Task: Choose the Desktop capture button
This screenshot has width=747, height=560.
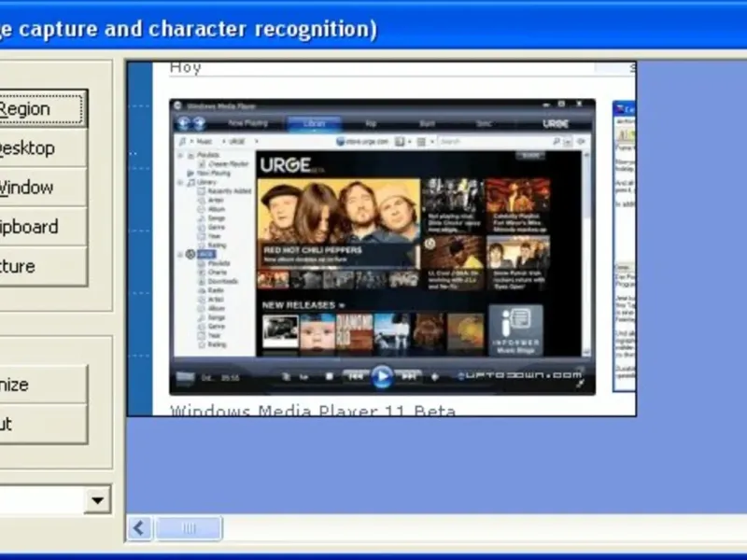Action: (x=43, y=148)
